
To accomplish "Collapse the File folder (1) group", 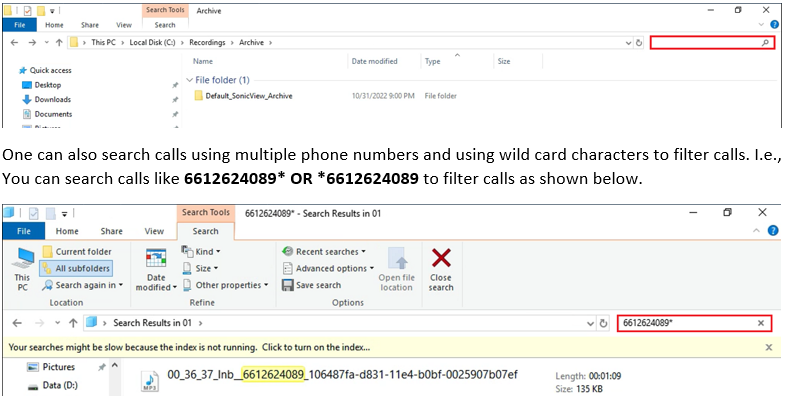I will click(189, 80).
